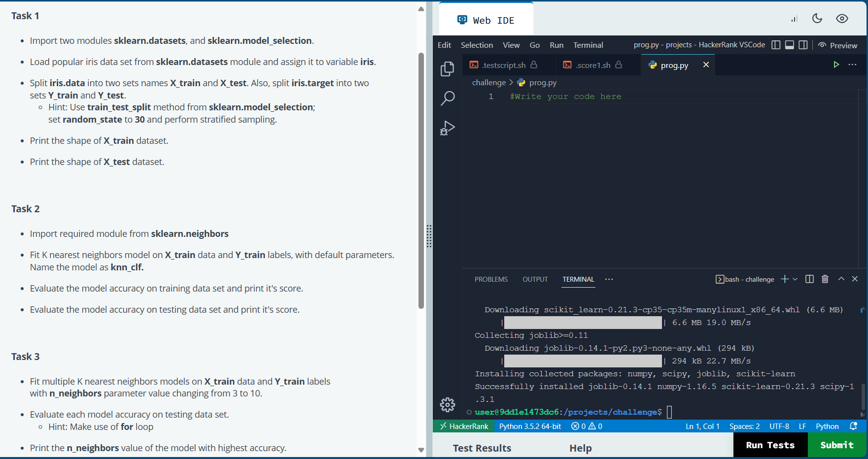This screenshot has width=868, height=459.
Task: Open the Go menu
Action: tap(535, 45)
